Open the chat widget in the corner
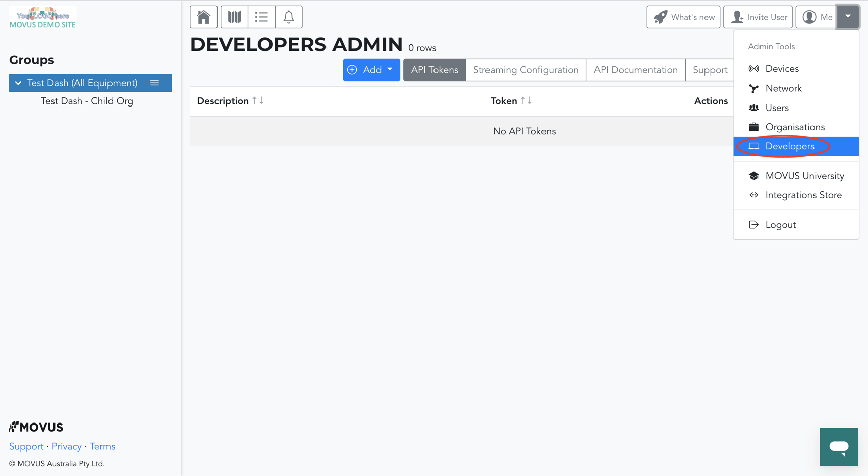This screenshot has height=476, width=868. (839, 447)
